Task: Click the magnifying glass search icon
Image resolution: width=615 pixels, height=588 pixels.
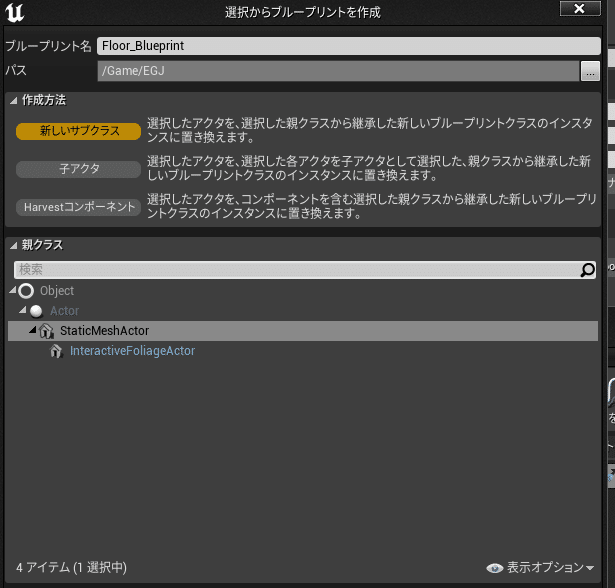Action: [587, 270]
